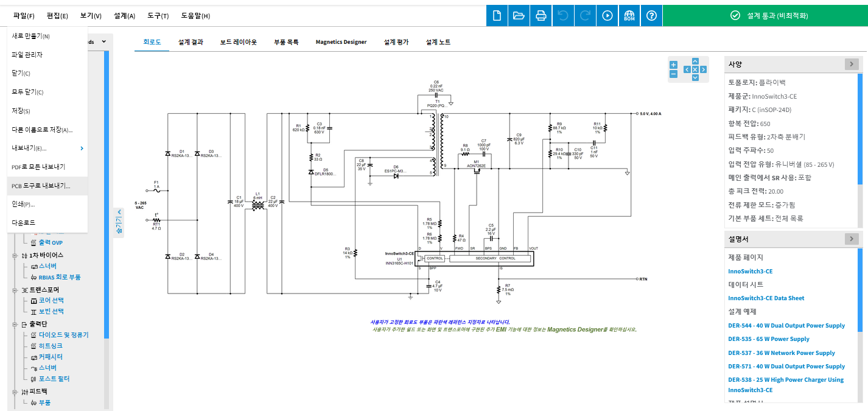Open the Magnetics Designer tab

(341, 42)
